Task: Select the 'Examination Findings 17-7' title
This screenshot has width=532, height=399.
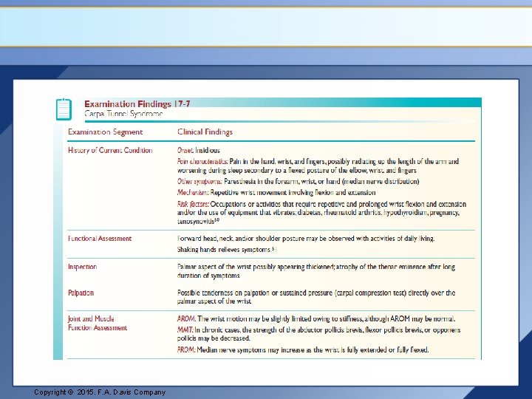Action: point(137,104)
